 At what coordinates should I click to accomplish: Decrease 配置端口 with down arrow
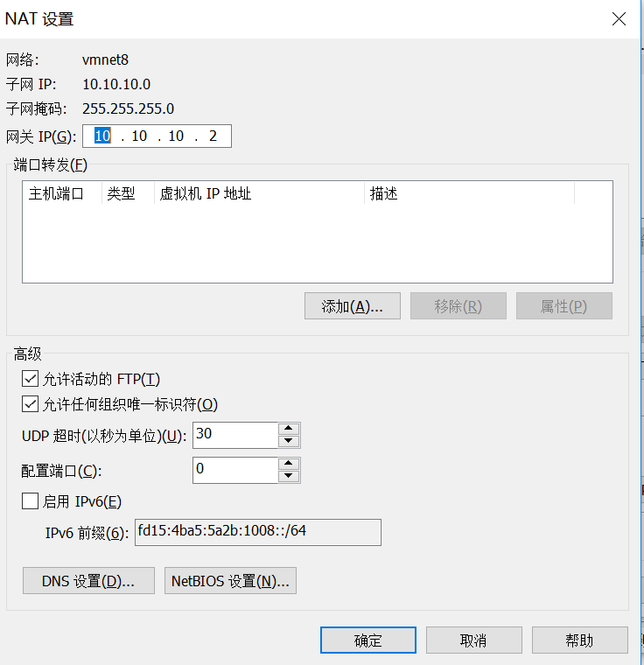coord(289,476)
